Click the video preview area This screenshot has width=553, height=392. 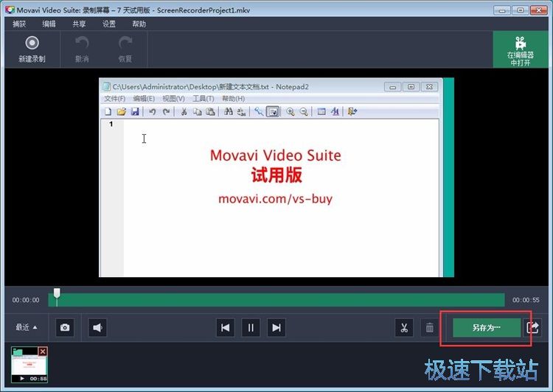276,178
